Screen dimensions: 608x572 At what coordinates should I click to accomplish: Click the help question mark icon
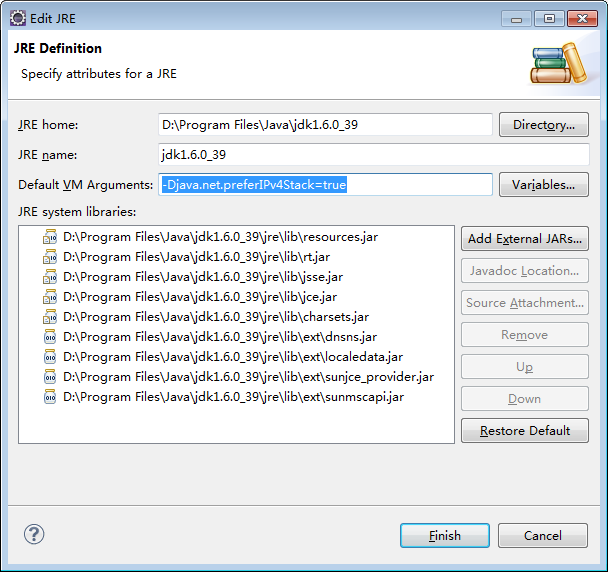pos(34,535)
